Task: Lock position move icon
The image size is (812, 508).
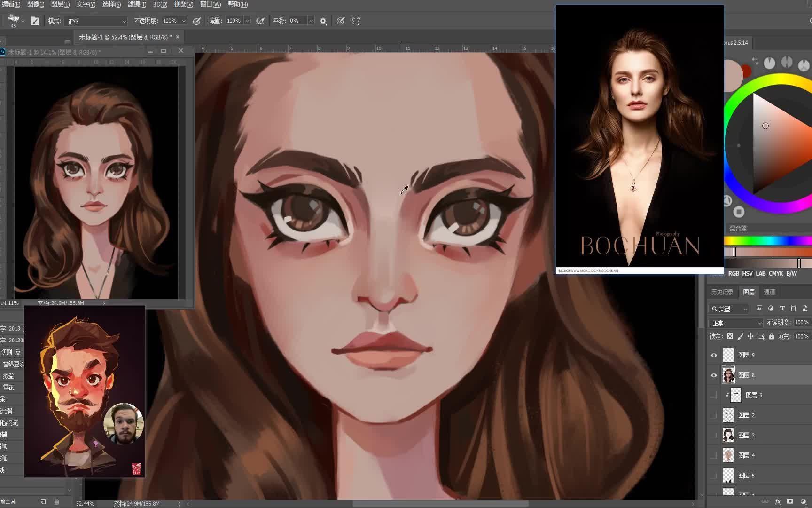Action: 750,336
